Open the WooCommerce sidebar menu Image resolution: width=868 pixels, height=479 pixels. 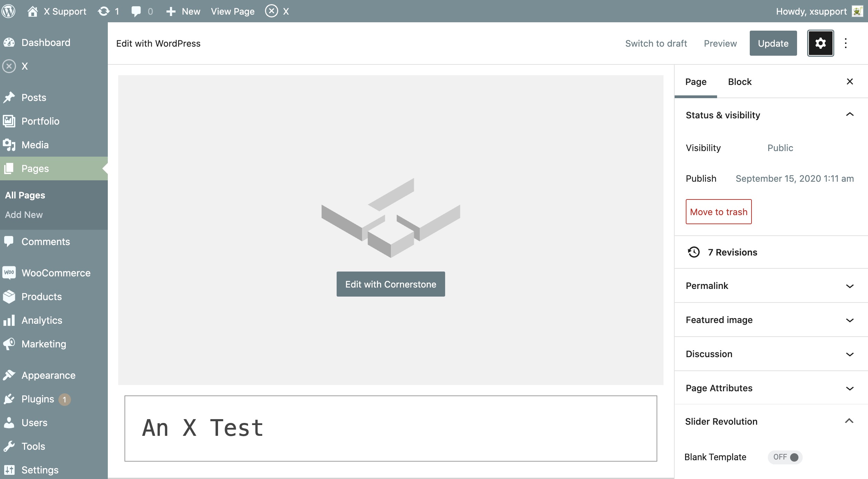coord(56,273)
